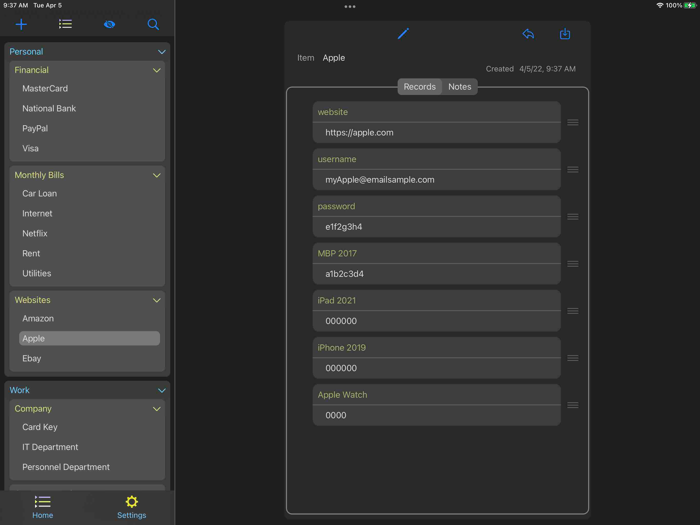The height and width of the screenshot is (525, 700).
Task: Collapse the Work section chevron
Action: tap(162, 391)
